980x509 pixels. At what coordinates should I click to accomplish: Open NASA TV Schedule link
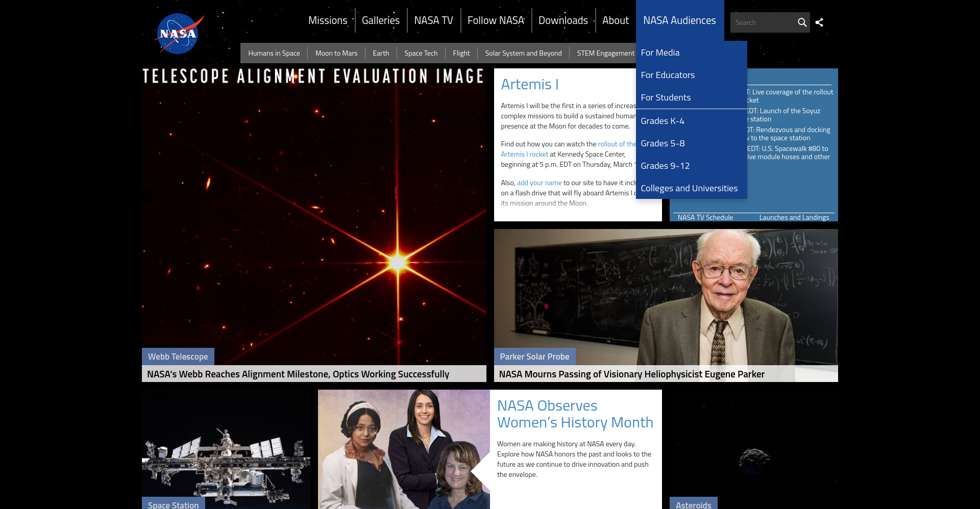click(705, 217)
